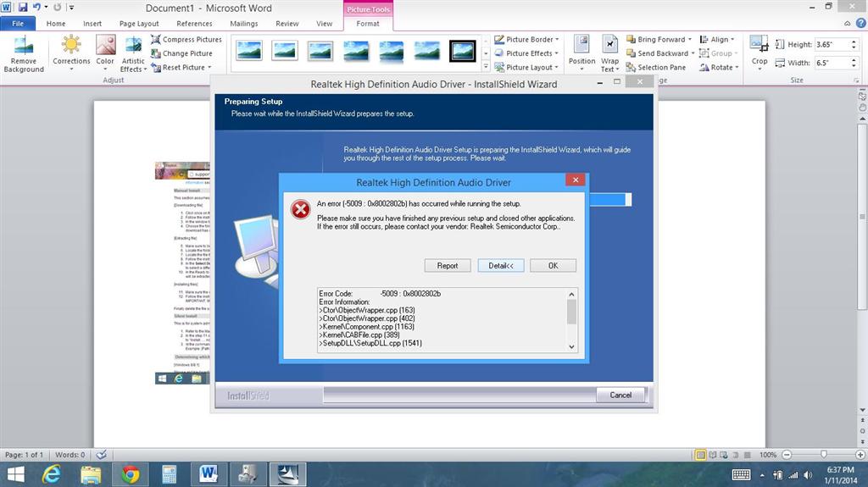Switch to the Home ribbon tab
This screenshot has height=487, width=868.
(56, 23)
